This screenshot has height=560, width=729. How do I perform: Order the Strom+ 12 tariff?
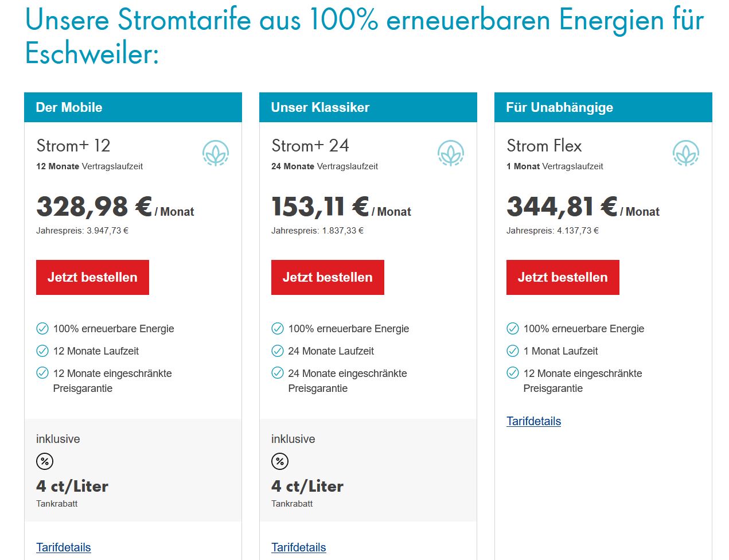(92, 278)
